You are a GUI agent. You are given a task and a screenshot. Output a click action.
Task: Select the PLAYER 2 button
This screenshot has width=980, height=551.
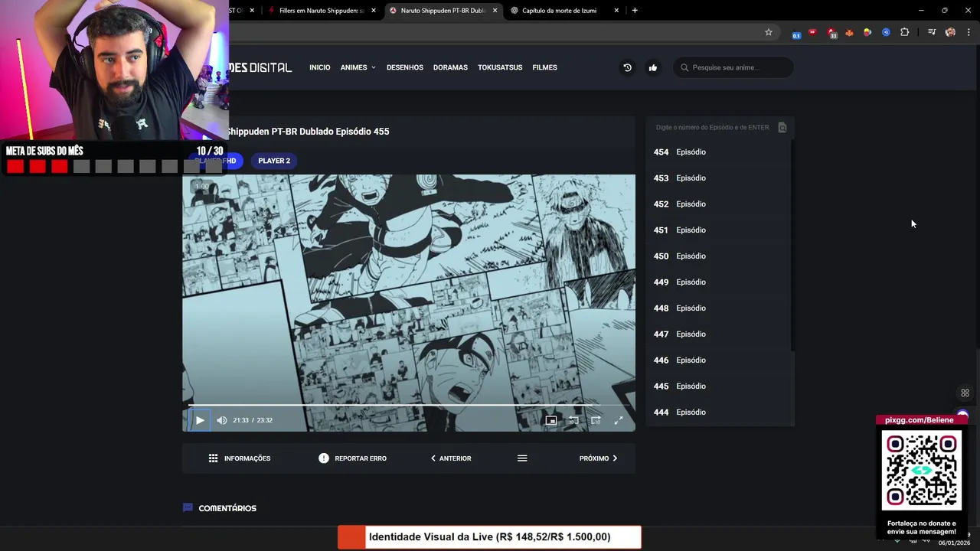coord(274,161)
